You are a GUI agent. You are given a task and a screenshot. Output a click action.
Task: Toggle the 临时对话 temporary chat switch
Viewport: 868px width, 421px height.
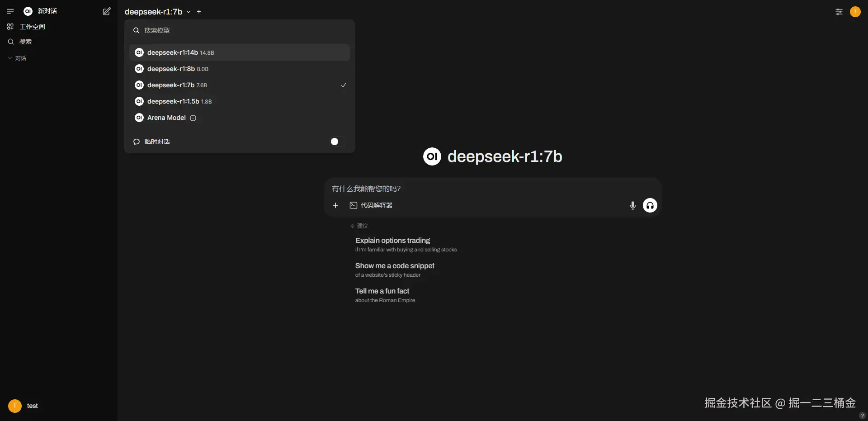tap(338, 142)
